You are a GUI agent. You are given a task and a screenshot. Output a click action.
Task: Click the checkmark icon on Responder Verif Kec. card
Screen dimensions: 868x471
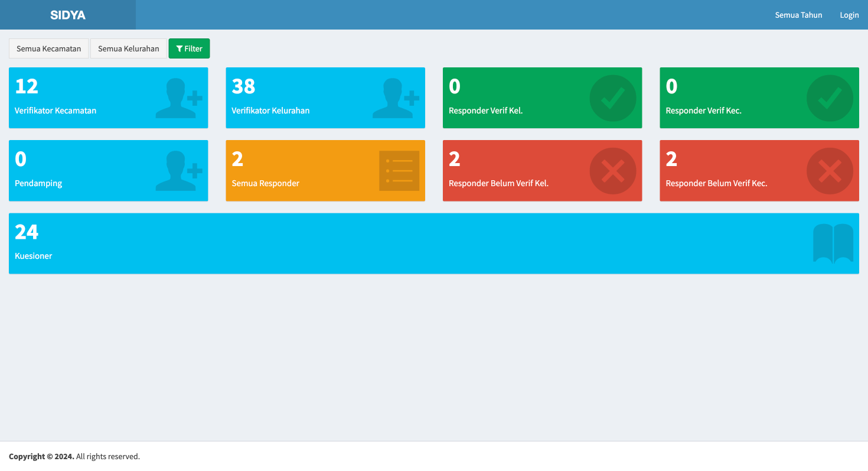(830, 98)
